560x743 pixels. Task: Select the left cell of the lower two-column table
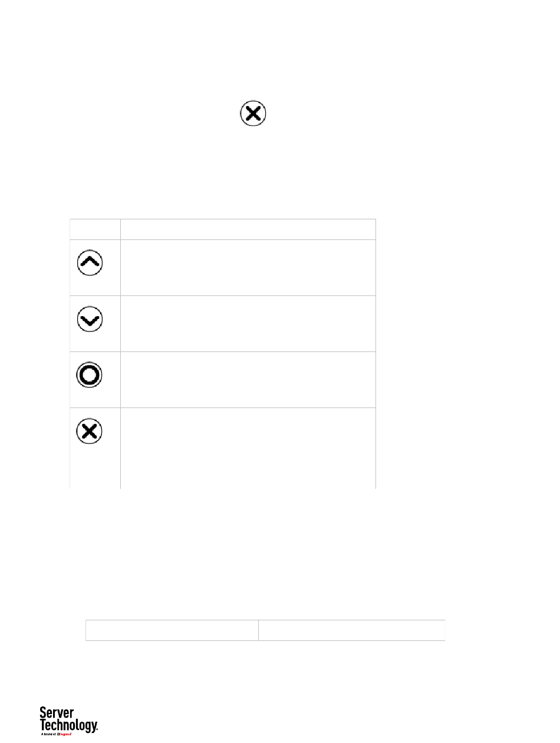pyautogui.click(x=172, y=630)
